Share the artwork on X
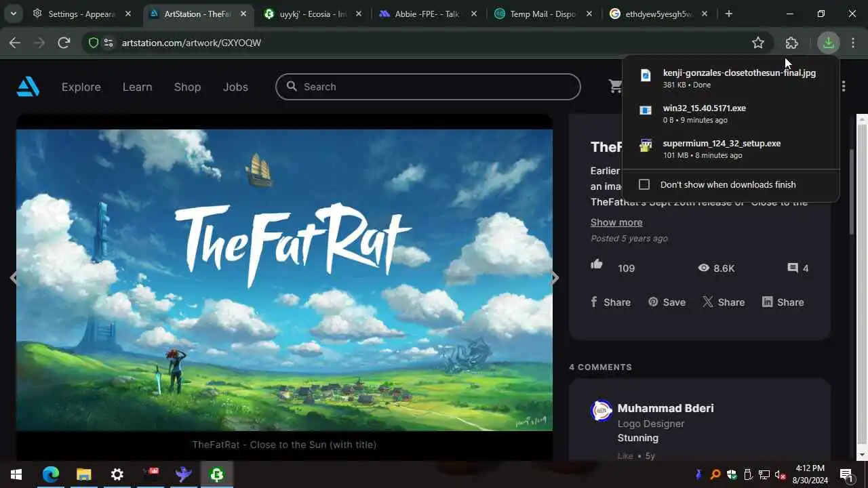 click(724, 302)
